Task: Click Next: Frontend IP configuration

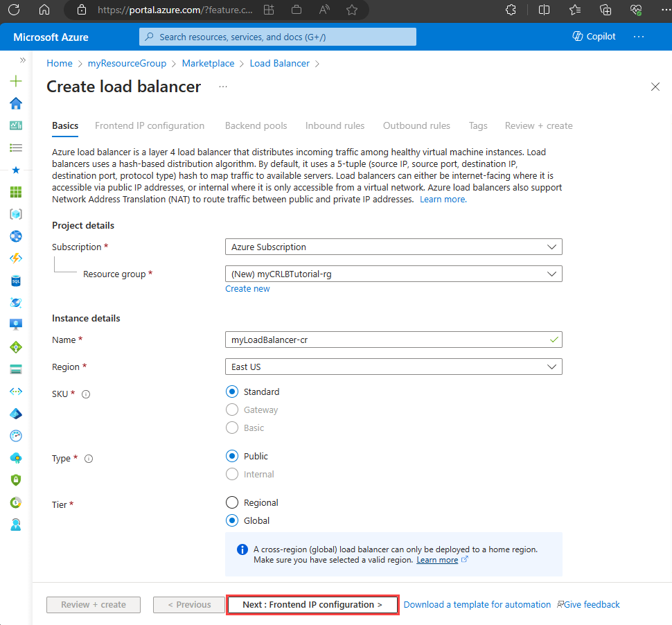Action: click(312, 604)
